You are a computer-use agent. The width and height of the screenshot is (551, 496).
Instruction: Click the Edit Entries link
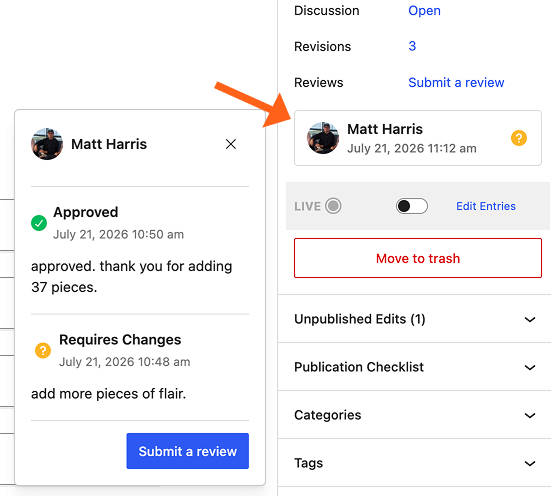(x=486, y=206)
